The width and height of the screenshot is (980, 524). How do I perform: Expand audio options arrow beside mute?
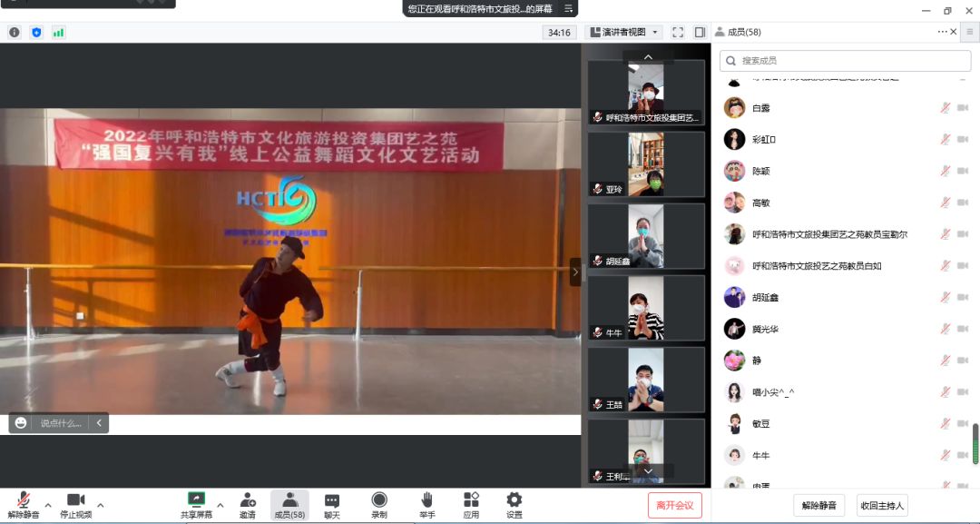click(x=48, y=505)
